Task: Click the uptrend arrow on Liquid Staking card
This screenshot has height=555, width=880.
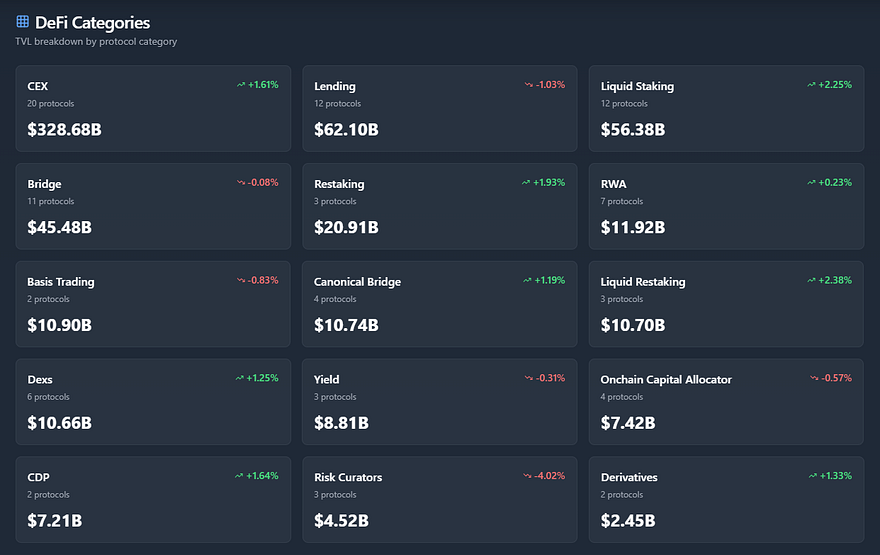Action: (x=812, y=85)
